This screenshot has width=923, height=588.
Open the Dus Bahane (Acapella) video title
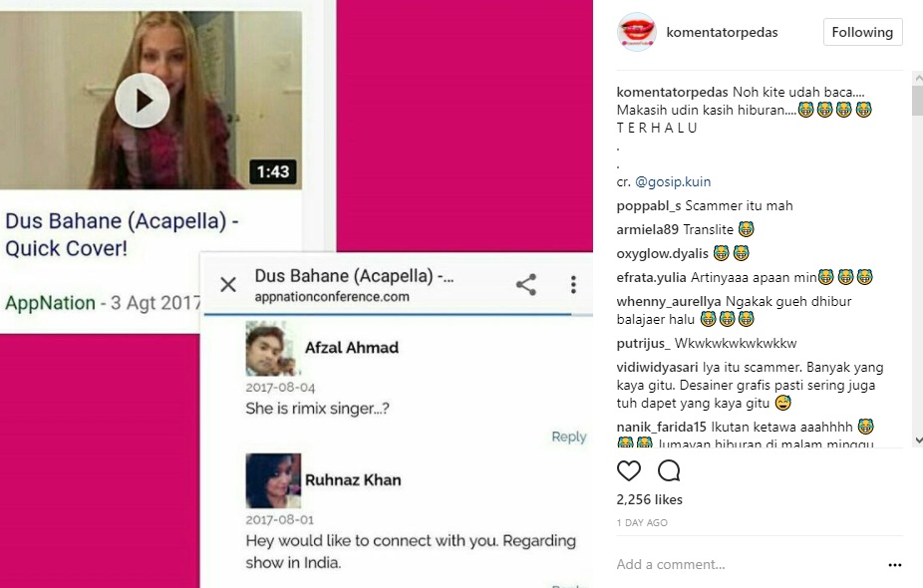coord(122,234)
